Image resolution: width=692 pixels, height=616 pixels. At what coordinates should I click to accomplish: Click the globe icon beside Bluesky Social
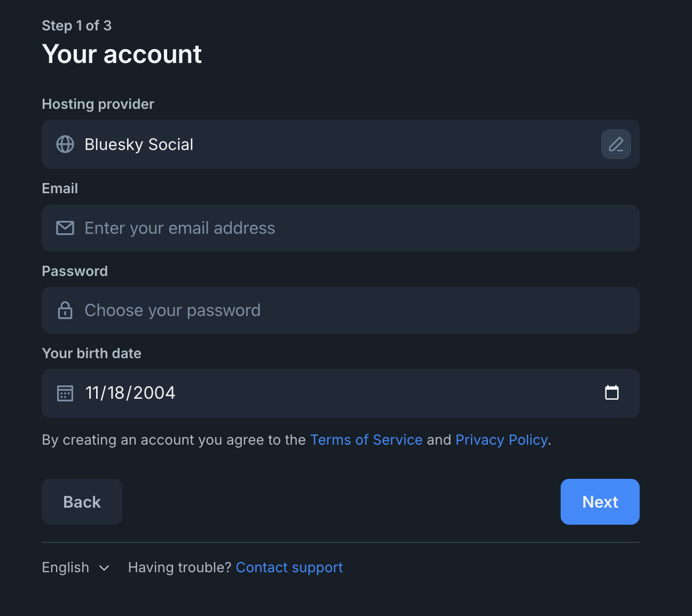[65, 144]
